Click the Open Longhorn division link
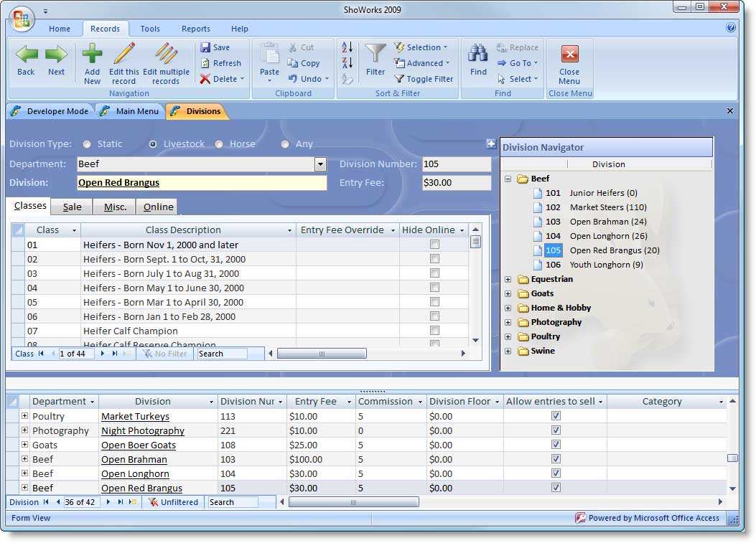This screenshot has height=543, width=756. (x=134, y=473)
